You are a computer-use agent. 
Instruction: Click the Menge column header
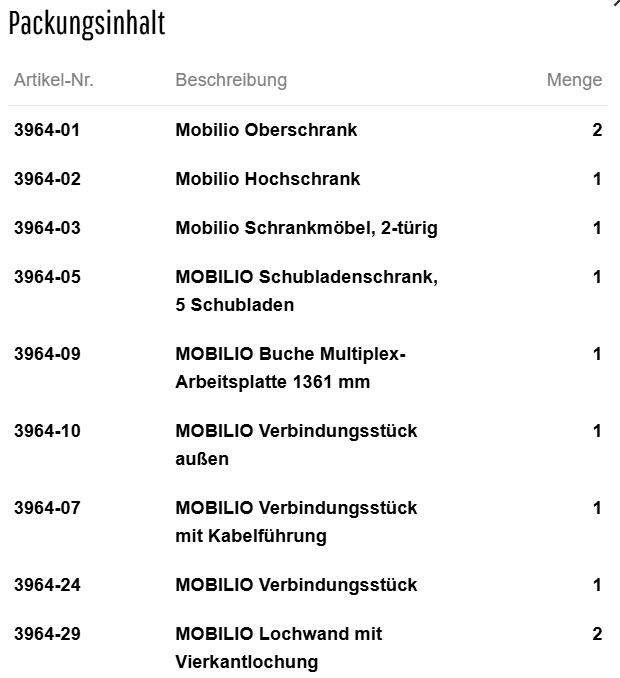[x=574, y=80]
